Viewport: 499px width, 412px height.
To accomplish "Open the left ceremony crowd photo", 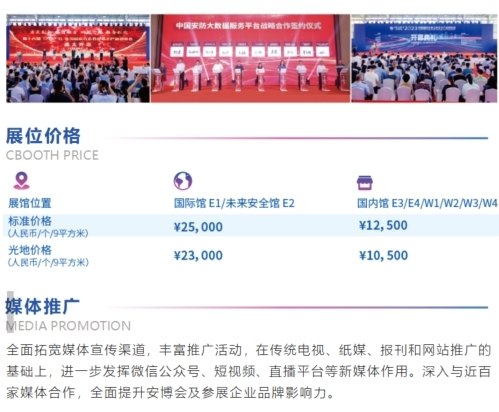I will point(78,58).
